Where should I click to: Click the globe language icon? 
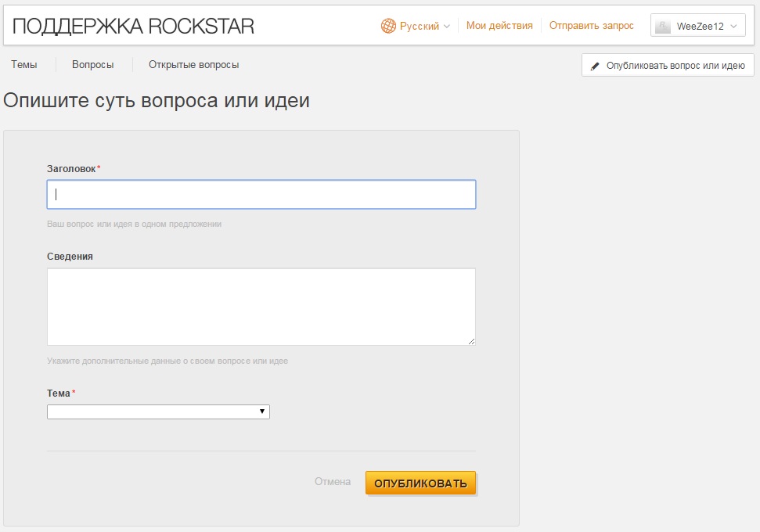(x=388, y=26)
